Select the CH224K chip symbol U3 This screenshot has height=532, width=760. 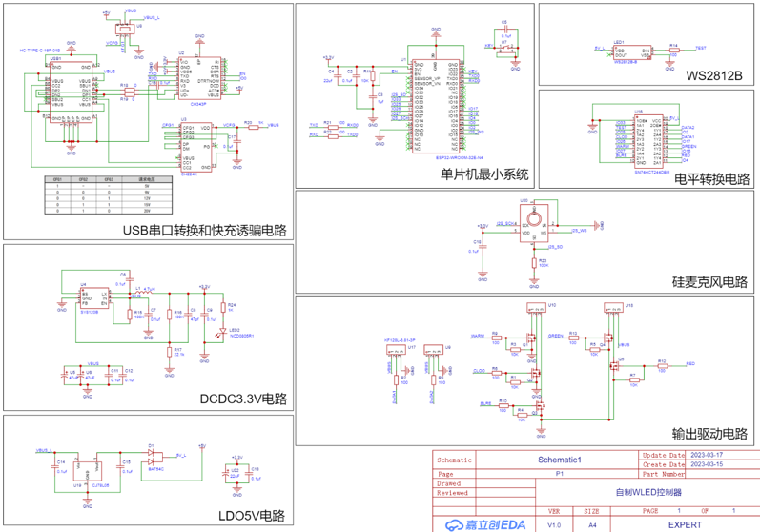196,147
